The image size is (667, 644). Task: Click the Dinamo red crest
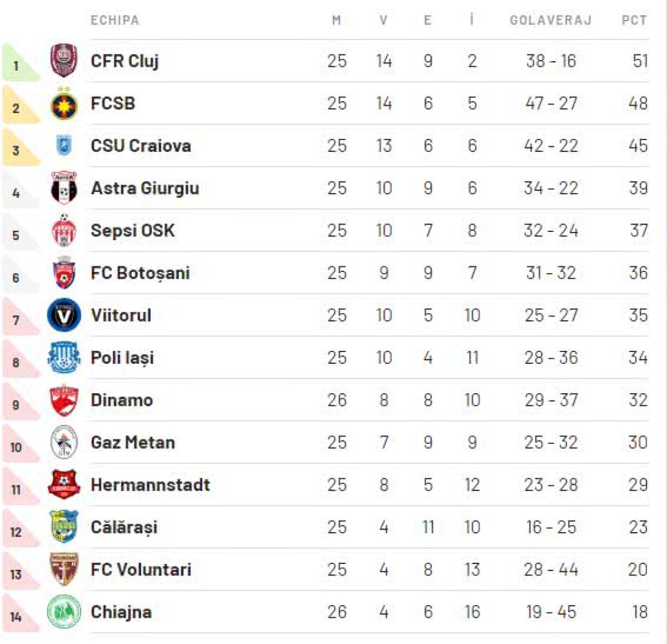pos(63,400)
